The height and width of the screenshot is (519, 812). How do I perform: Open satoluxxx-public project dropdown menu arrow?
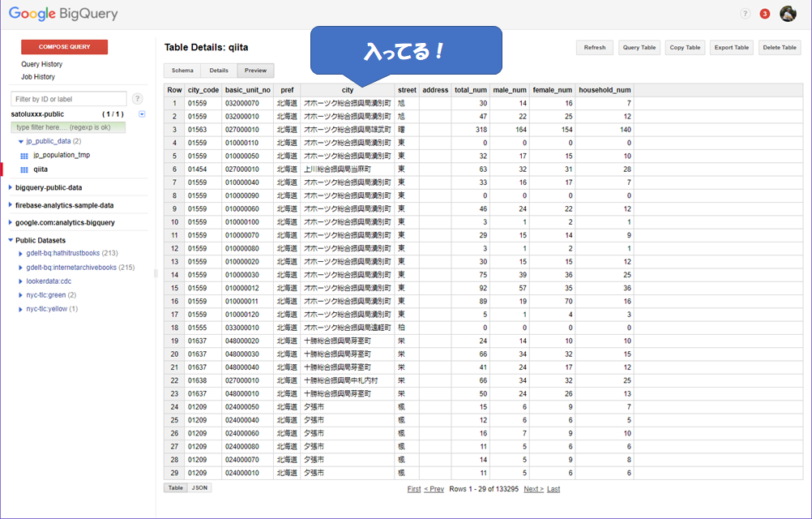[x=142, y=114]
